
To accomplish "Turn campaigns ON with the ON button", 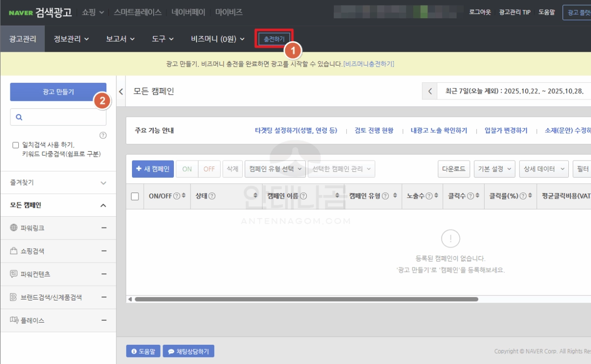I will 187,168.
